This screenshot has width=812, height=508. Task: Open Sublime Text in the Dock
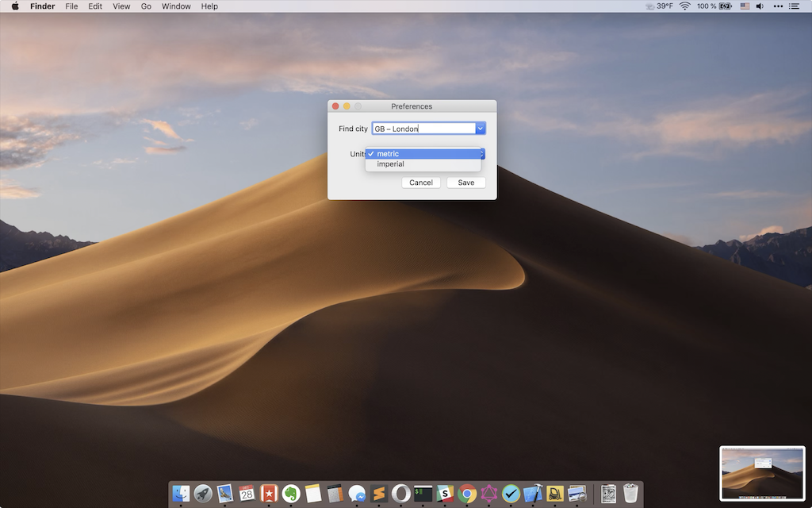(x=379, y=493)
